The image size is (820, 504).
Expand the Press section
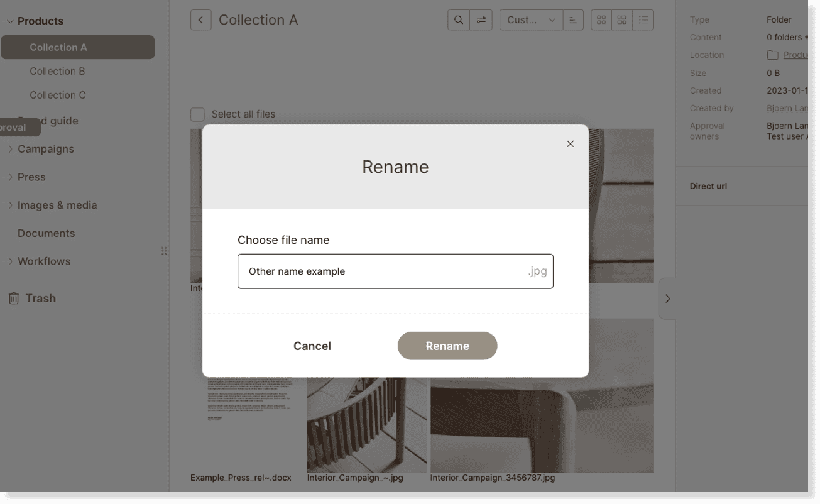pyautogui.click(x=11, y=177)
